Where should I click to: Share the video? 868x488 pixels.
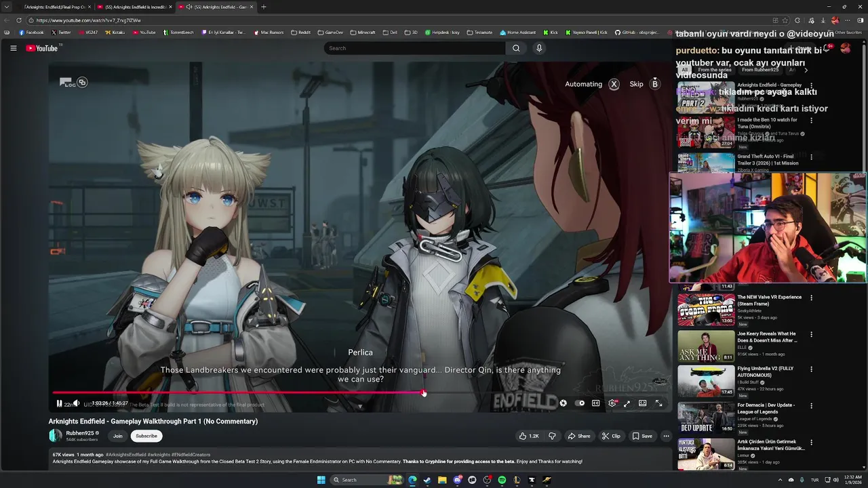(x=578, y=436)
